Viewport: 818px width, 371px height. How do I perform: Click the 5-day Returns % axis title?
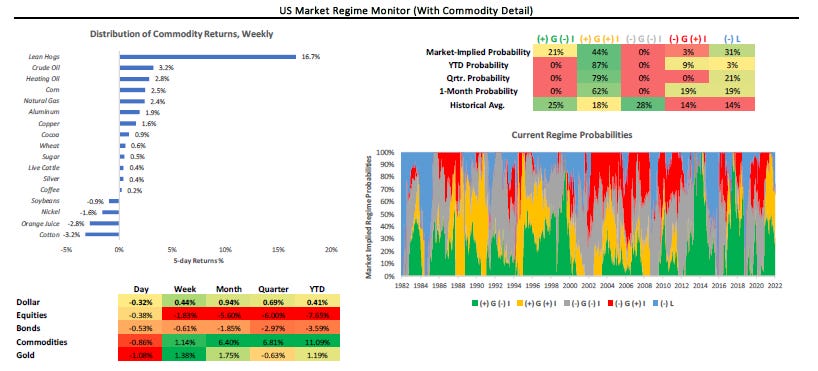(x=199, y=260)
